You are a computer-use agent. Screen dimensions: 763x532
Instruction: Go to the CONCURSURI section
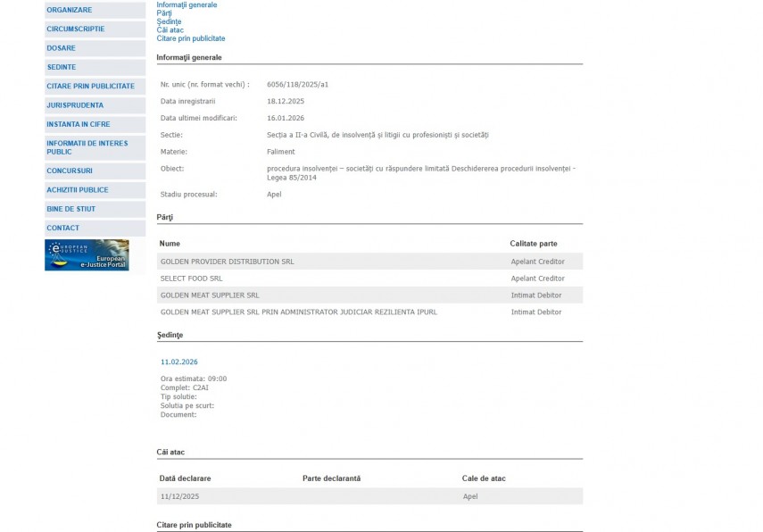click(x=70, y=170)
